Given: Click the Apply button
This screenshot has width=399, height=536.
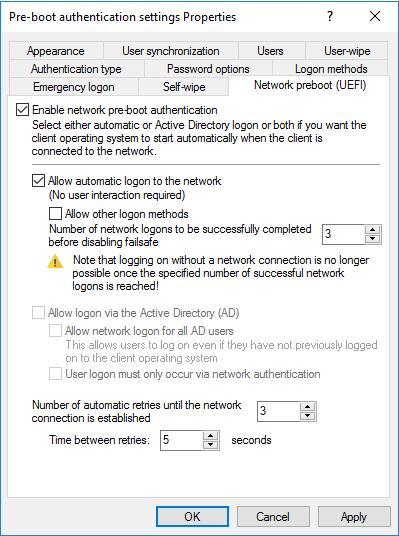Looking at the screenshot, I should pyautogui.click(x=354, y=517).
